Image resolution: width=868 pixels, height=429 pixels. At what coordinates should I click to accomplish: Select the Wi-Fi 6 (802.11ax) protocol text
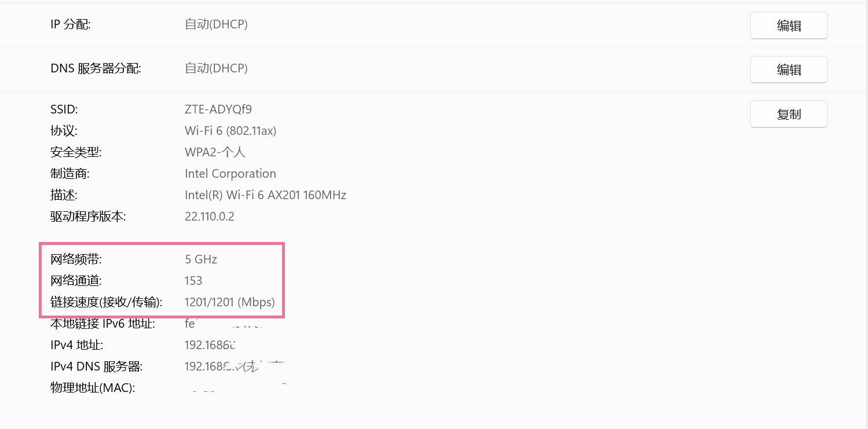(x=230, y=131)
